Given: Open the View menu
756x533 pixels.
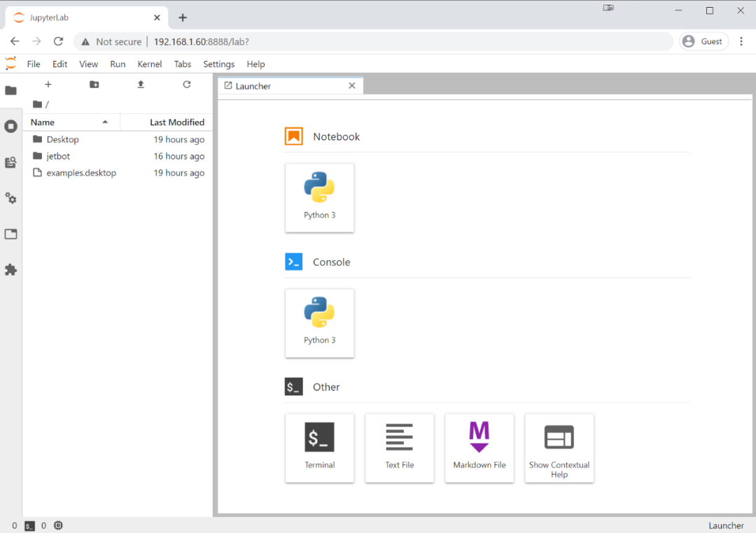Looking at the screenshot, I should click(88, 64).
